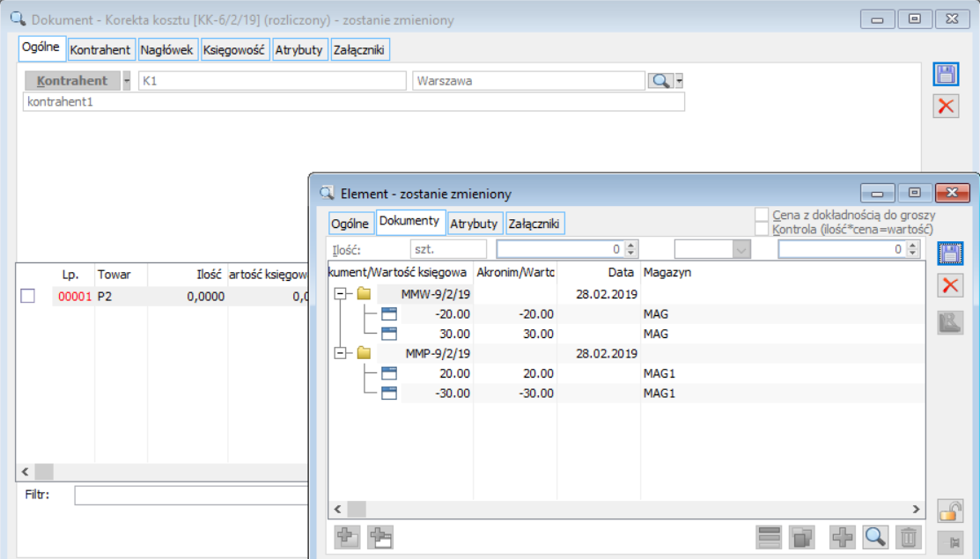Image resolution: width=980 pixels, height=559 pixels.
Task: Click the K1 akronim input field
Action: [x=272, y=81]
